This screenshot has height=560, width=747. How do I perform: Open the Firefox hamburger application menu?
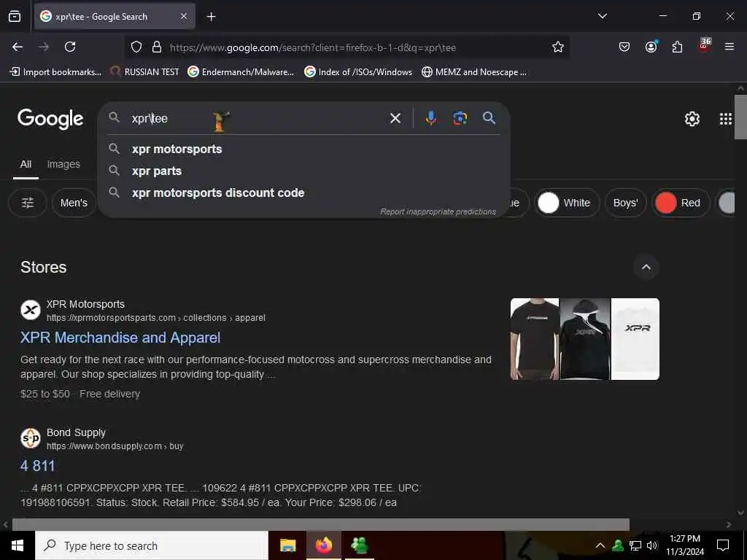(x=729, y=47)
